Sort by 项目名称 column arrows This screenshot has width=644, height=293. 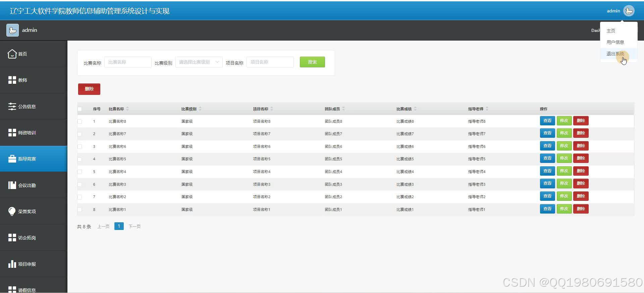pos(272,109)
